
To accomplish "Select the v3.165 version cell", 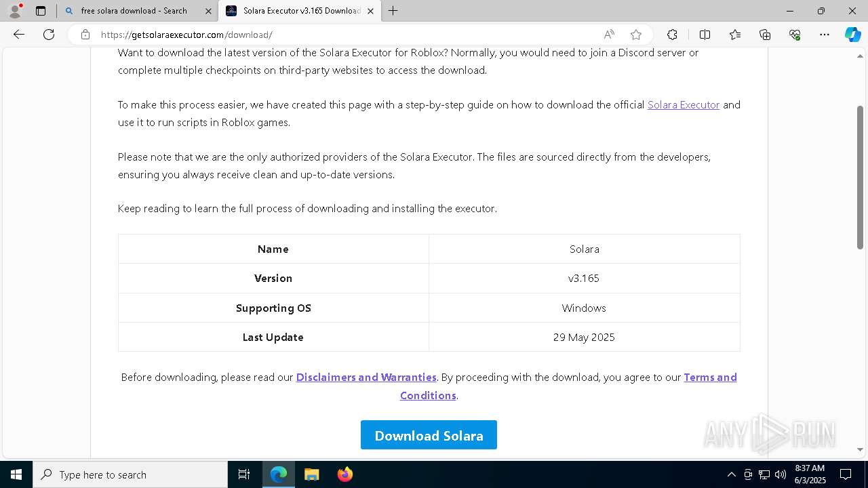I will click(584, 279).
